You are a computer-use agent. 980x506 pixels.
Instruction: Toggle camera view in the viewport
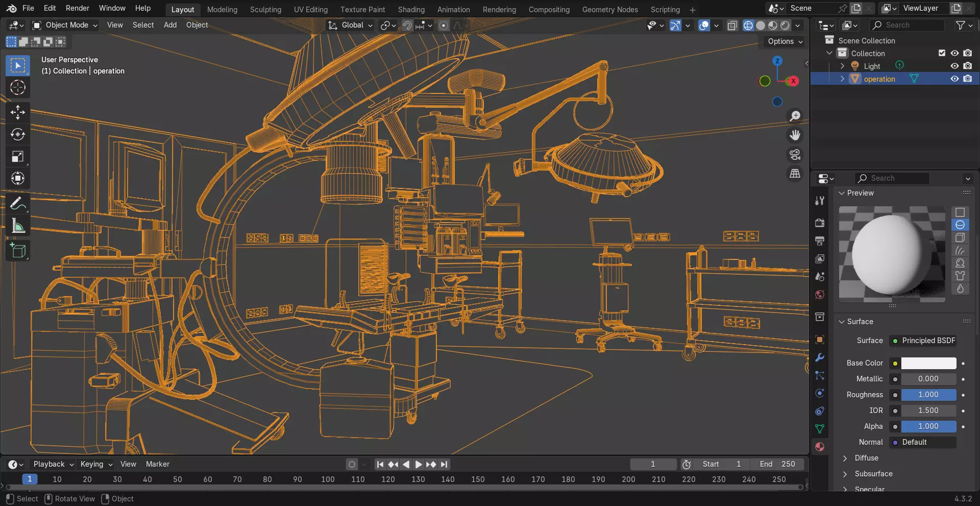795,155
